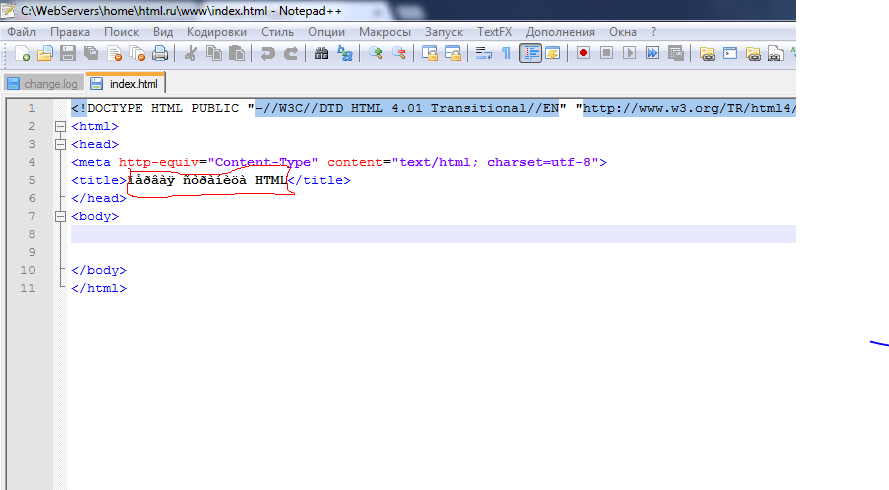Toggle the indent guide button
This screenshot has width=889, height=490.
click(530, 54)
